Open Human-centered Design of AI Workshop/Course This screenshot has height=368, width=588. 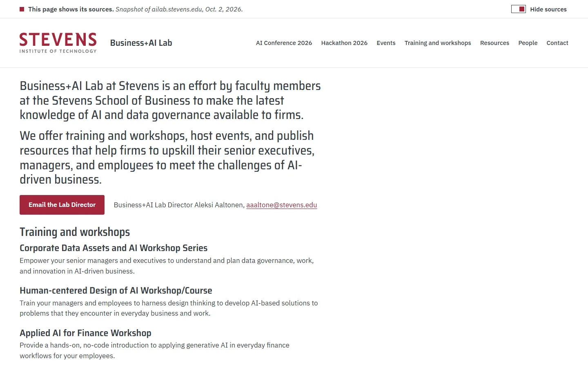coord(116,290)
